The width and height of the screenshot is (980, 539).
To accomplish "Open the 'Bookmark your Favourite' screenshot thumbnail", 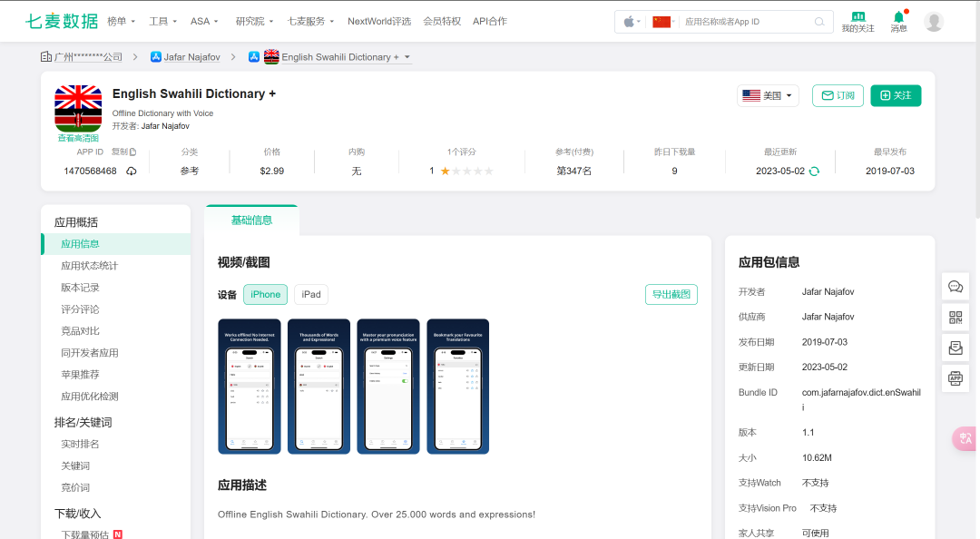I will pyautogui.click(x=458, y=387).
